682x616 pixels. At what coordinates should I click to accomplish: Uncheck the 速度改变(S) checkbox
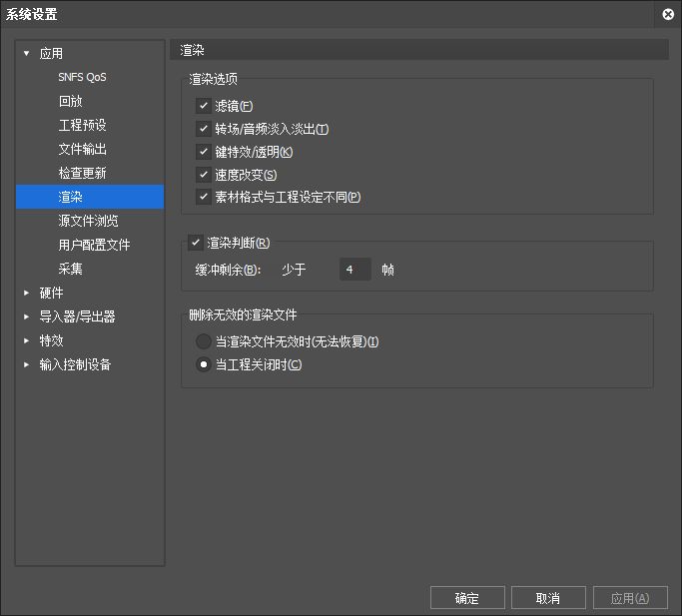pos(203,175)
